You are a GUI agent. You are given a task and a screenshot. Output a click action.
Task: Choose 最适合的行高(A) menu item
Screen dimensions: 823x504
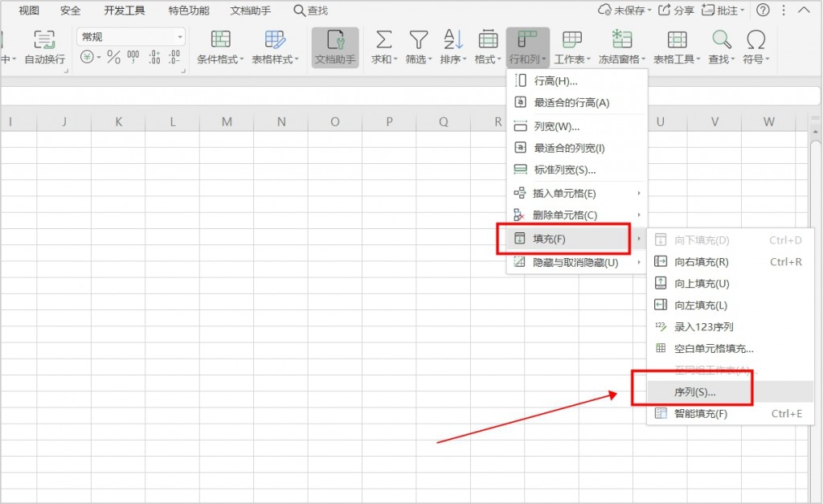[577, 102]
